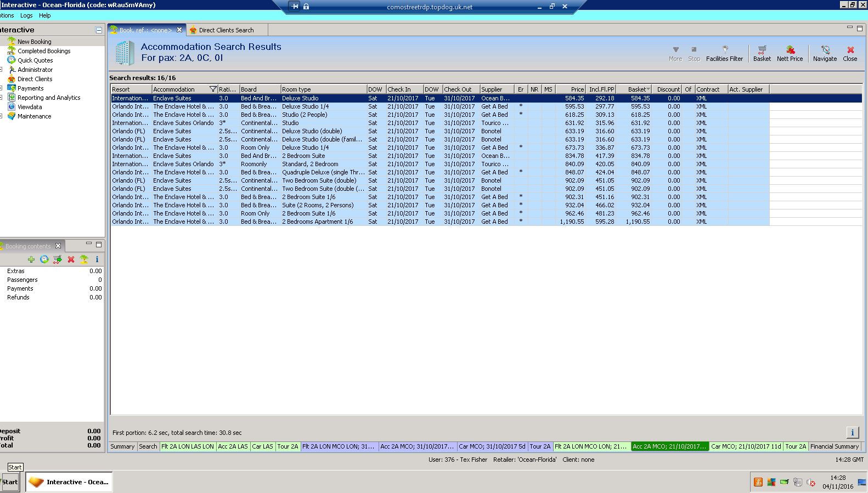Expand the Maintenance tree node
The width and height of the screenshot is (868, 493).
[x=2, y=116]
